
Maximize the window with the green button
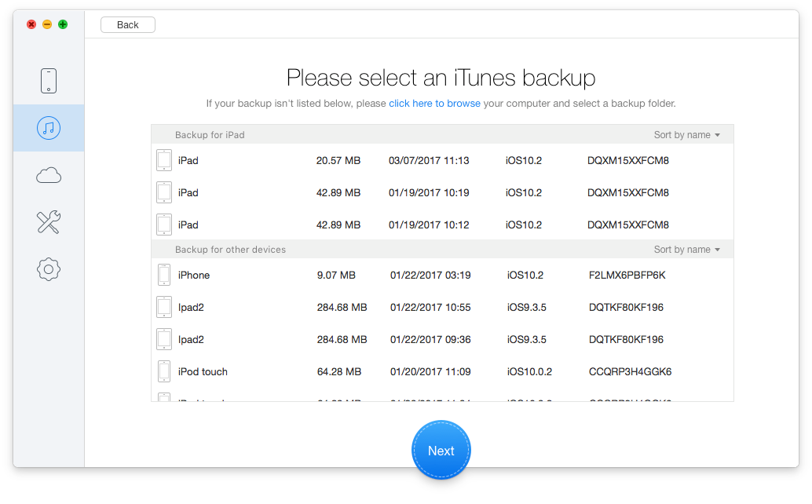(63, 24)
